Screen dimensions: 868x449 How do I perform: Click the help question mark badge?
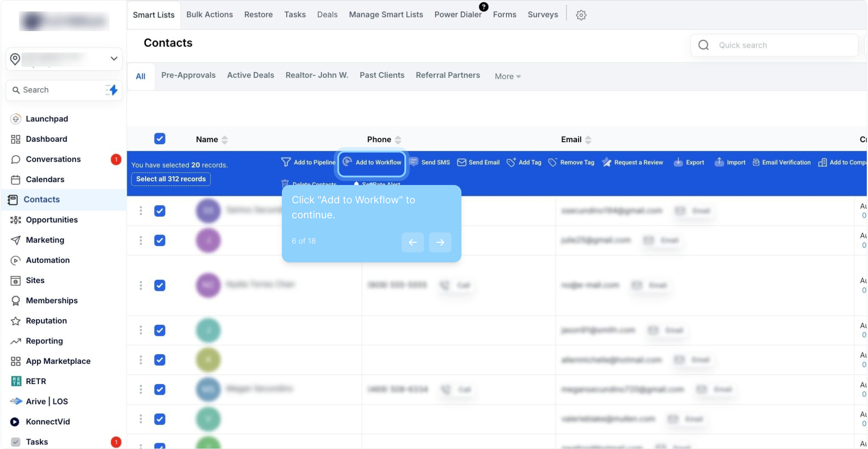click(483, 7)
